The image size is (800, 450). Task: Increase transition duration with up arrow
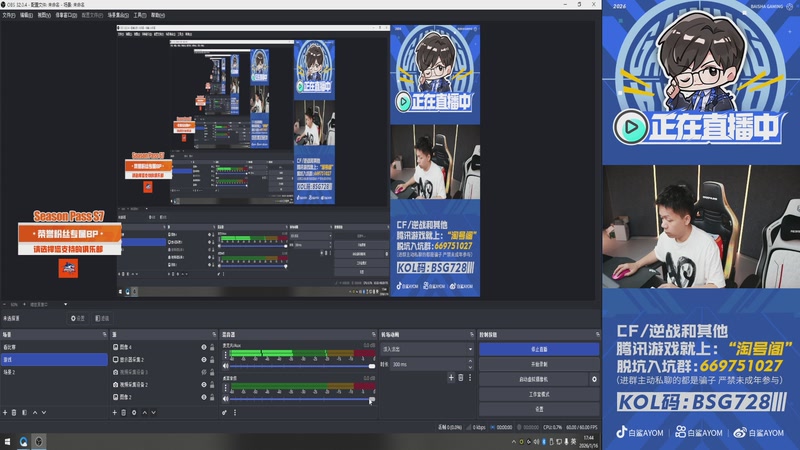(470, 361)
